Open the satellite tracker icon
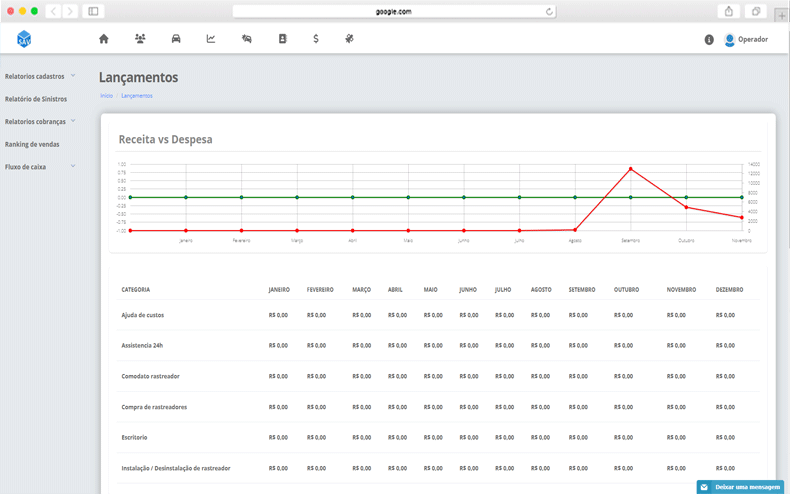 click(349, 39)
